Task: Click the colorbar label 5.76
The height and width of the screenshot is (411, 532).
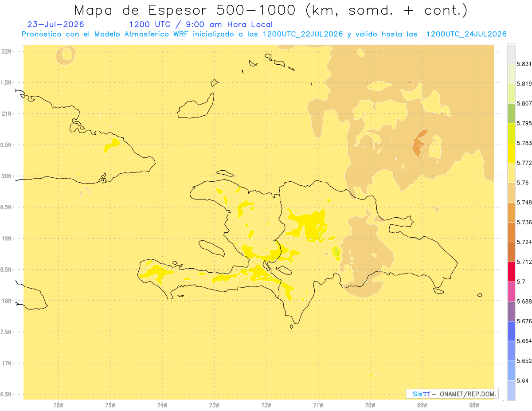Action: tap(523, 183)
